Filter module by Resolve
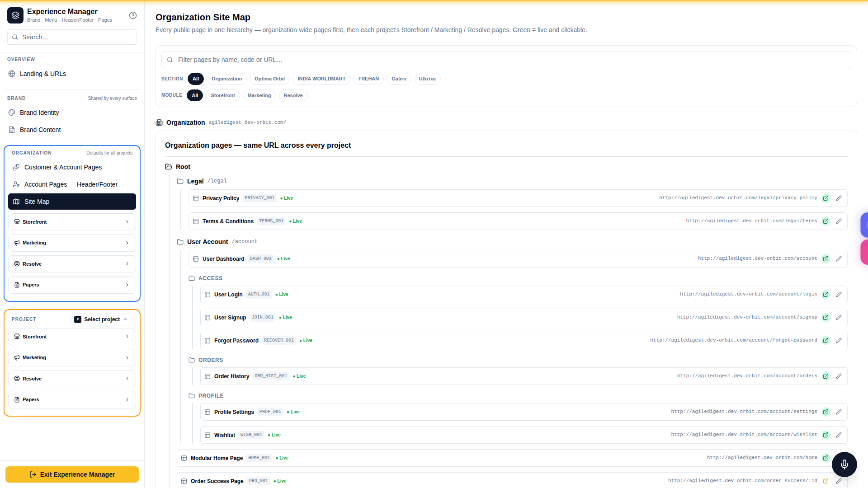 click(293, 95)
